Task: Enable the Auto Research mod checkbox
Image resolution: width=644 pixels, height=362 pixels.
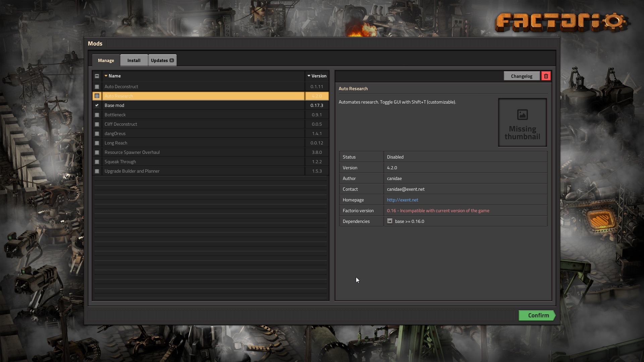Action: pos(97,96)
